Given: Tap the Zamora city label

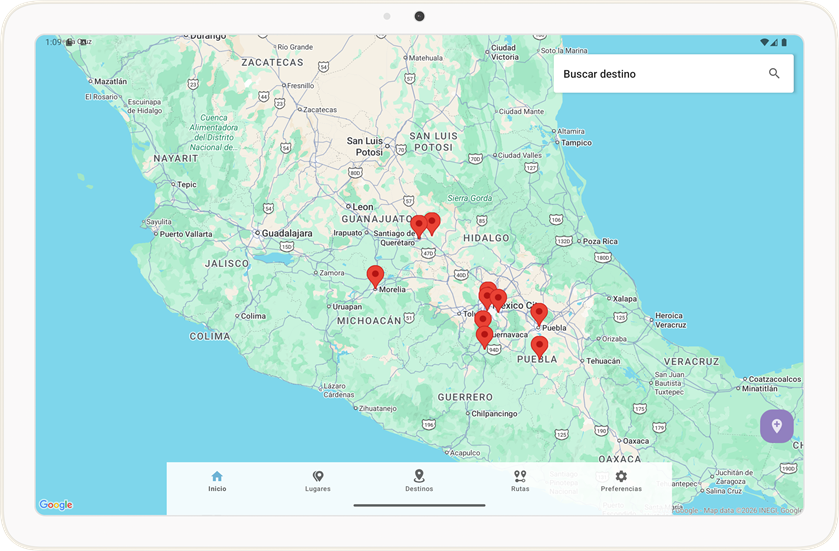Looking at the screenshot, I should pyautogui.click(x=332, y=273).
